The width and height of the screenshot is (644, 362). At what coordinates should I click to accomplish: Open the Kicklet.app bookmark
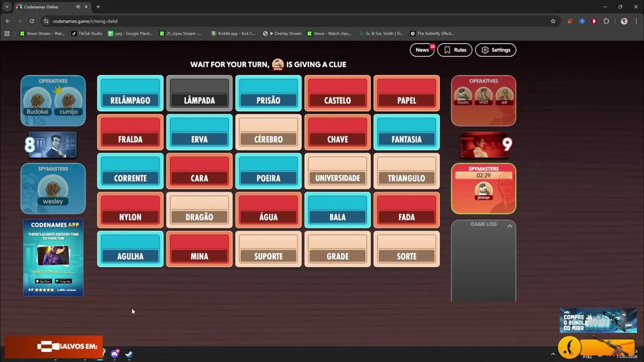[233, 34]
